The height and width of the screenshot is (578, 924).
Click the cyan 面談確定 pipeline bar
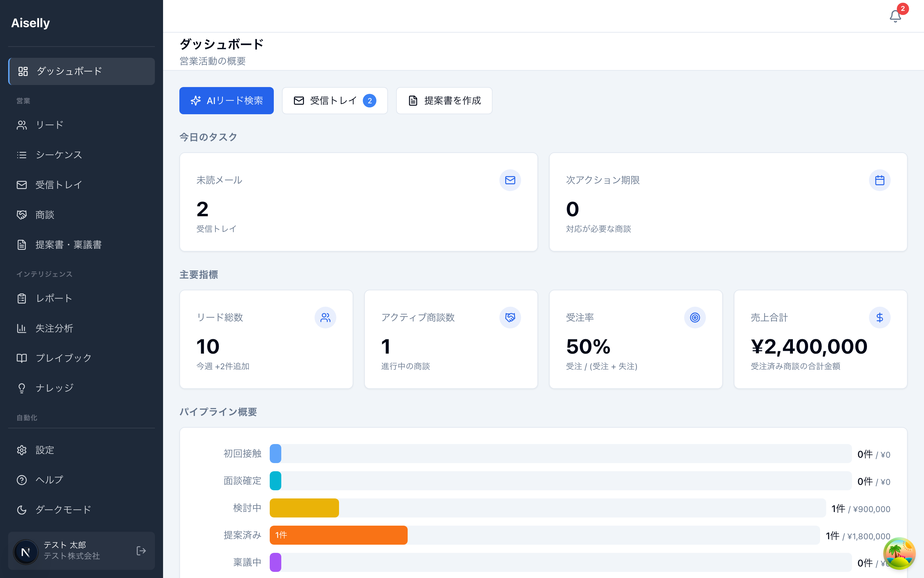point(275,481)
